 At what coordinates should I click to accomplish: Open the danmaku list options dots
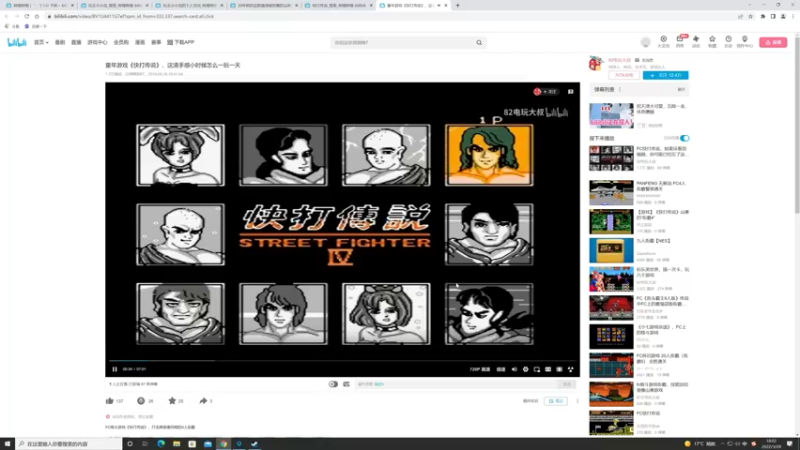620,89
